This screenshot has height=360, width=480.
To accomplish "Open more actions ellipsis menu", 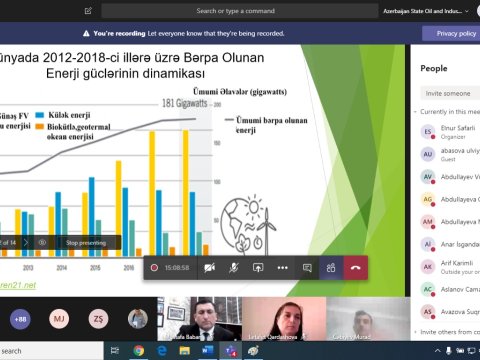I will 282,268.
